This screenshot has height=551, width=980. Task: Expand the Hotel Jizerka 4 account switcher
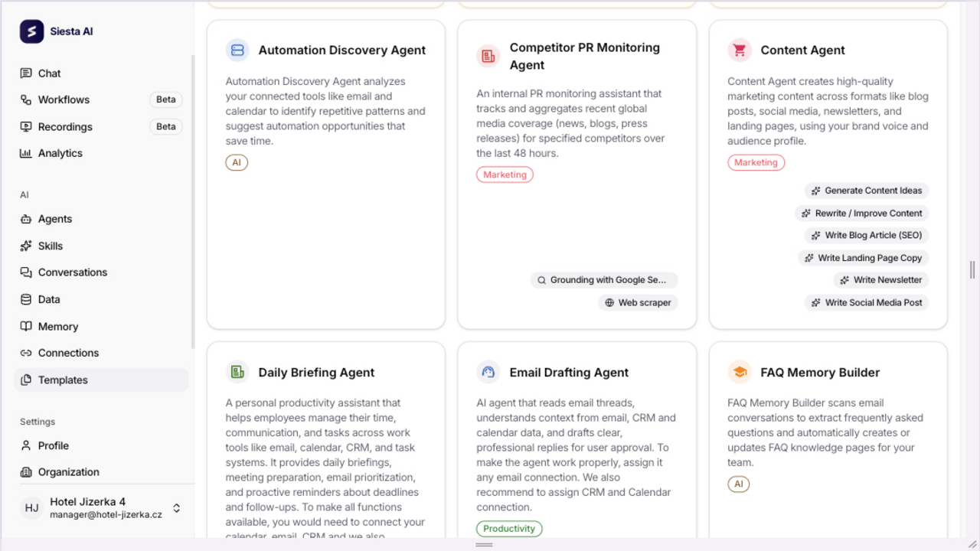tap(177, 508)
